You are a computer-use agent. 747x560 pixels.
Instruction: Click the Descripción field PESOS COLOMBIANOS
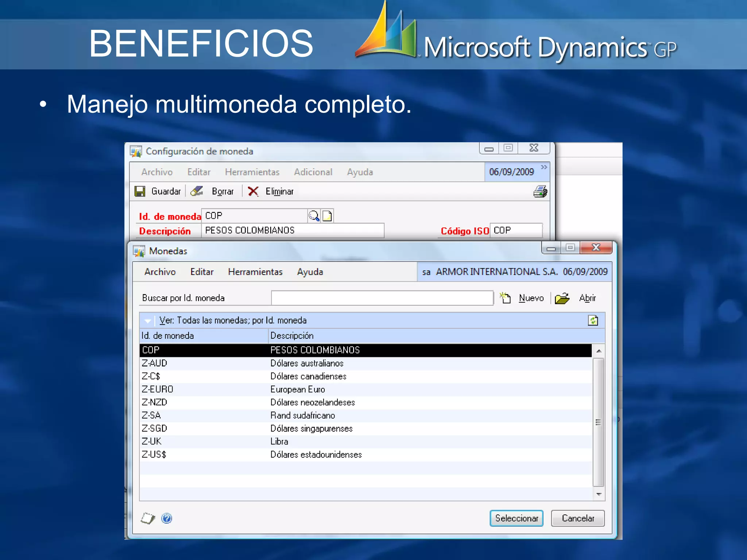(x=293, y=230)
